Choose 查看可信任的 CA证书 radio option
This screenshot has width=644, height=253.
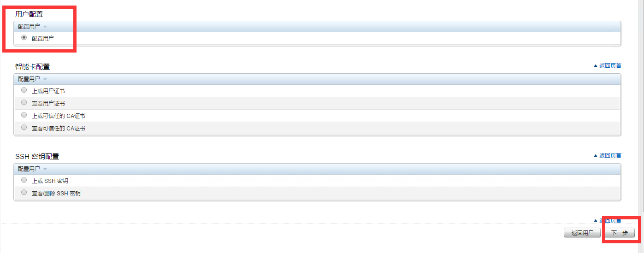24,128
